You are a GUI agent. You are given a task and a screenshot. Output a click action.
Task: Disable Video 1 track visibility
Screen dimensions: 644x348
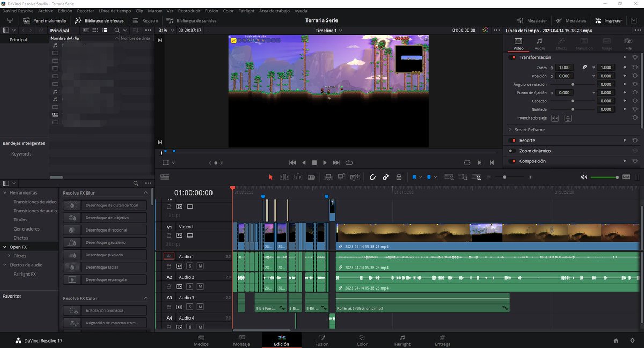click(x=190, y=235)
